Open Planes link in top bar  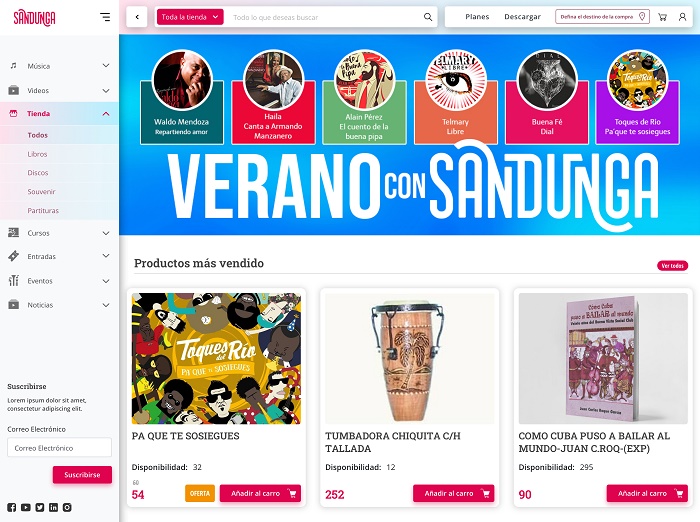477,17
